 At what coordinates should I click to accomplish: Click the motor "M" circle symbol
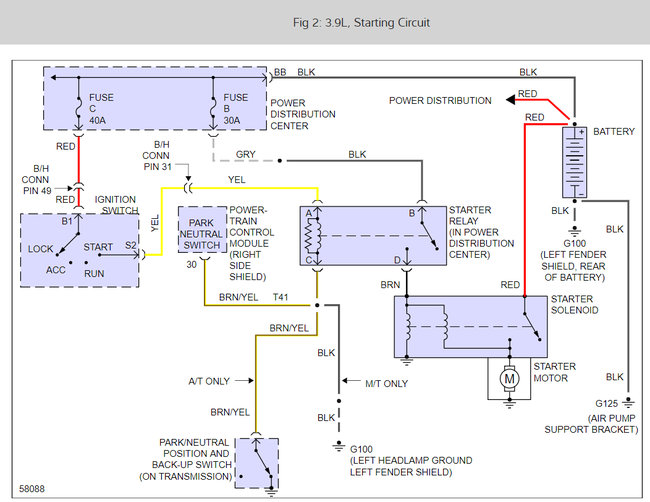pyautogui.click(x=509, y=378)
